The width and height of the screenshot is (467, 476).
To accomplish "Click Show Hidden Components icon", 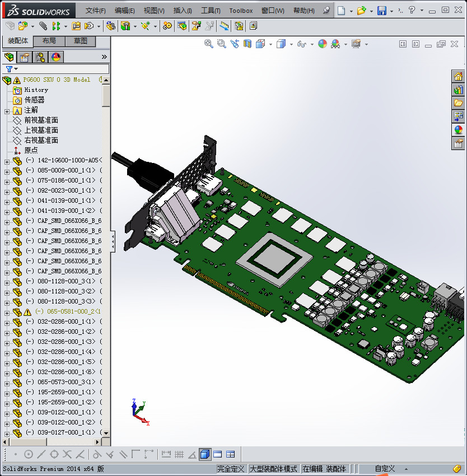I will [110, 26].
